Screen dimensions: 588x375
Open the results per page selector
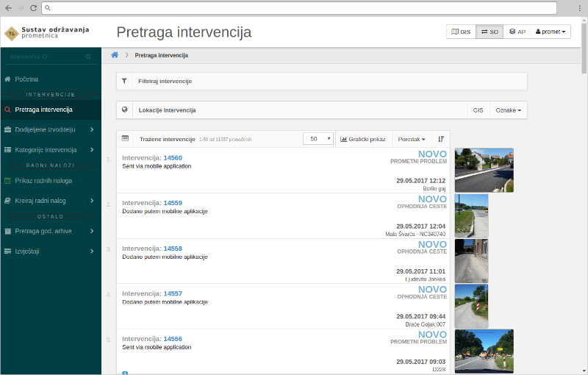click(318, 138)
